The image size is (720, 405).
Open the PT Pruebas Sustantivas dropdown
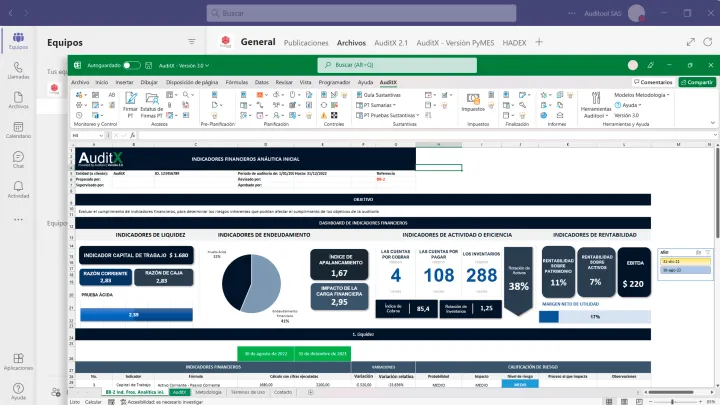click(388, 115)
